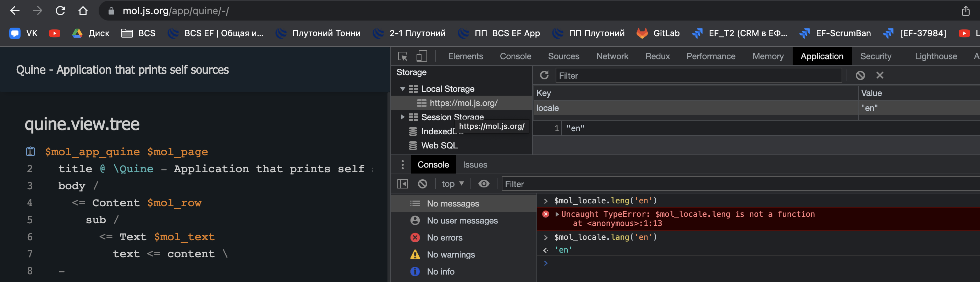Expand the Uncaught TypeError message
The width and height of the screenshot is (980, 282).
(x=557, y=214)
